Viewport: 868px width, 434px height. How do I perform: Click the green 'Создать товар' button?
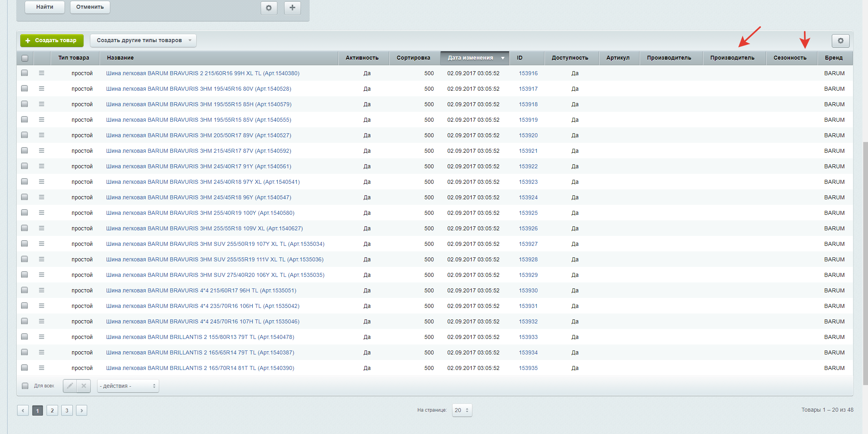click(x=52, y=41)
